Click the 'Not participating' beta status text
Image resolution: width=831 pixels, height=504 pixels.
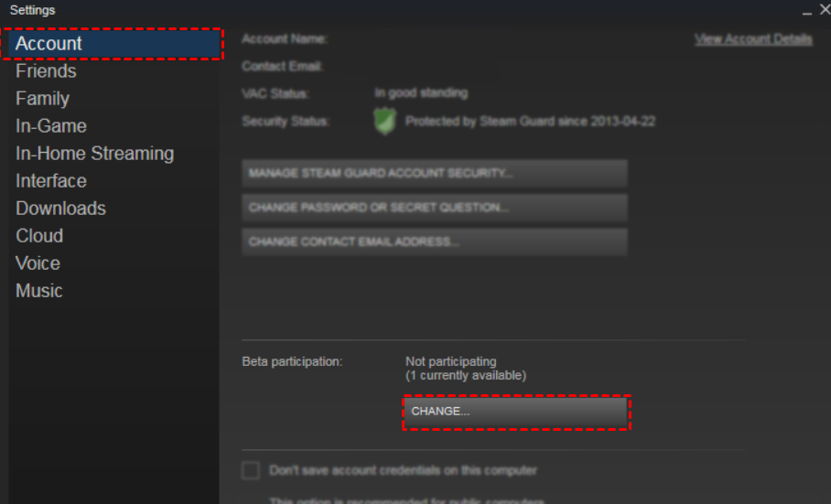click(451, 361)
